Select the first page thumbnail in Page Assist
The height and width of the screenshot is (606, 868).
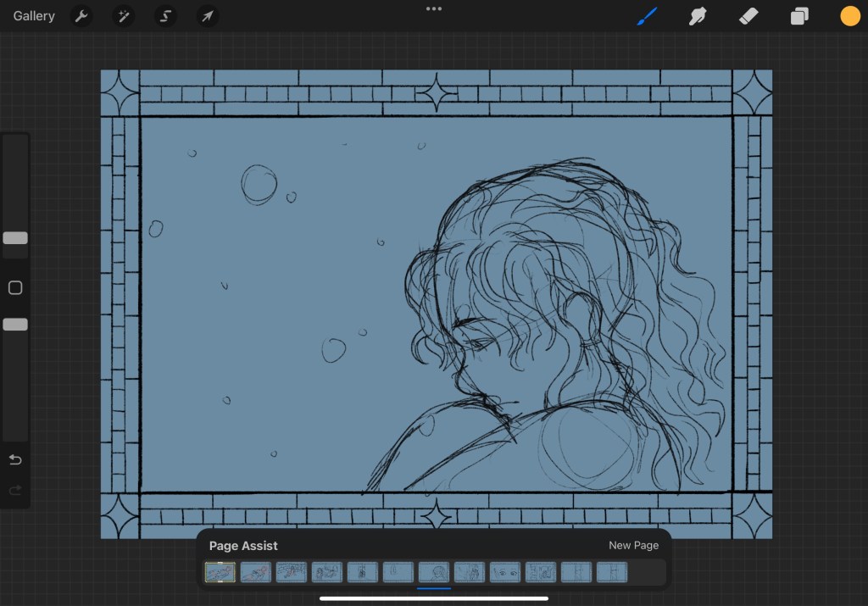tap(220, 573)
